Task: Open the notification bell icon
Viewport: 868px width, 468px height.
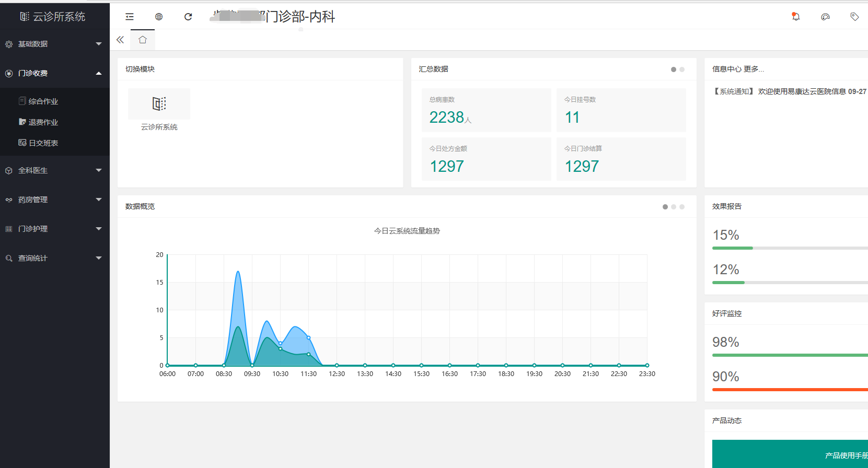Action: [x=796, y=17]
